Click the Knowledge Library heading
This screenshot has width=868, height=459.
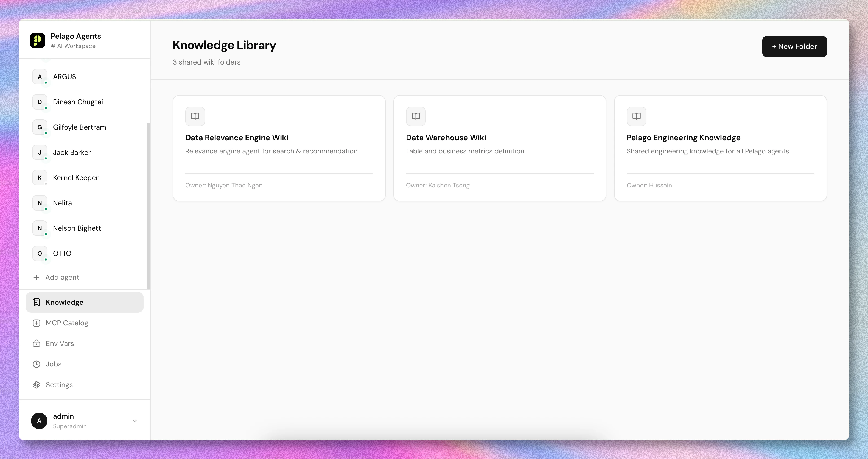coord(225,45)
